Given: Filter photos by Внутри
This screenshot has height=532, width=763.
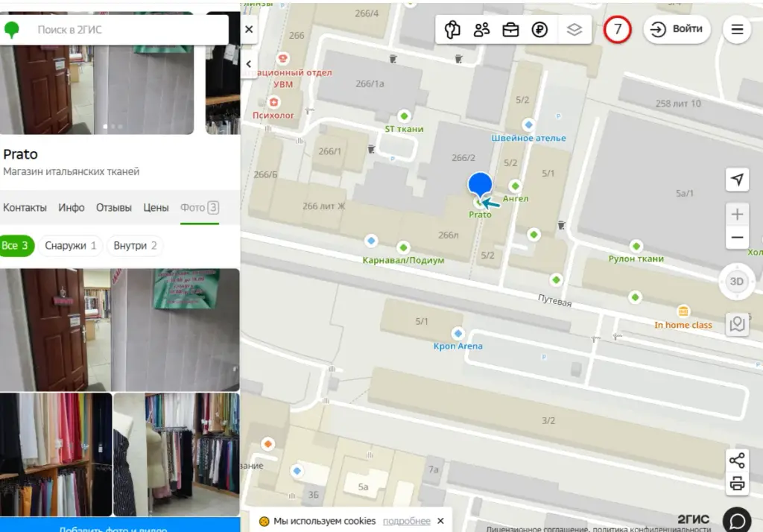Looking at the screenshot, I should (135, 246).
